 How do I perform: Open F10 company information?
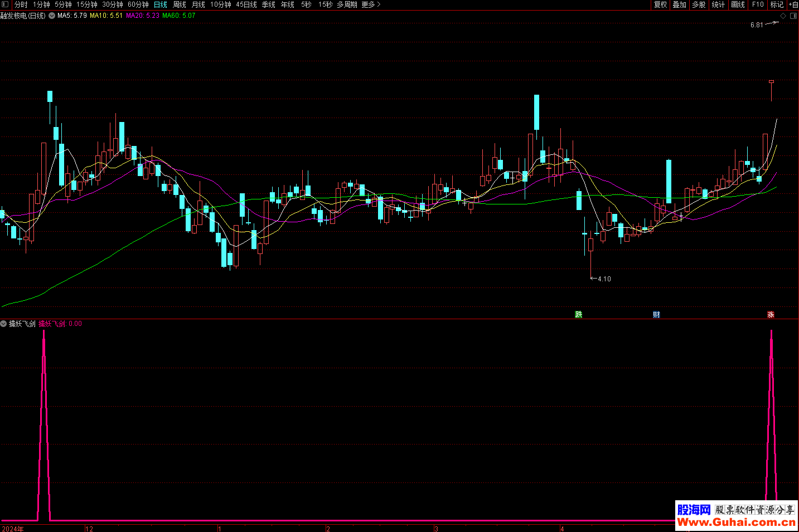click(x=758, y=4)
